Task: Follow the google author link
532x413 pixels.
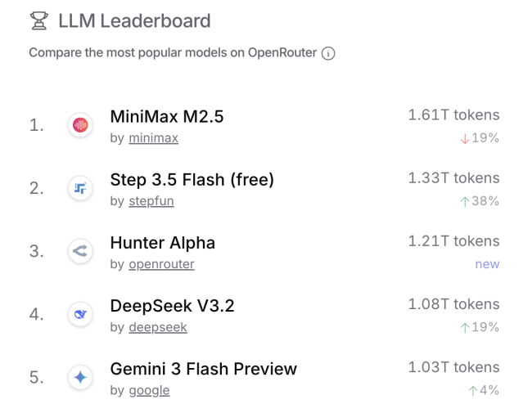Action: pos(149,390)
